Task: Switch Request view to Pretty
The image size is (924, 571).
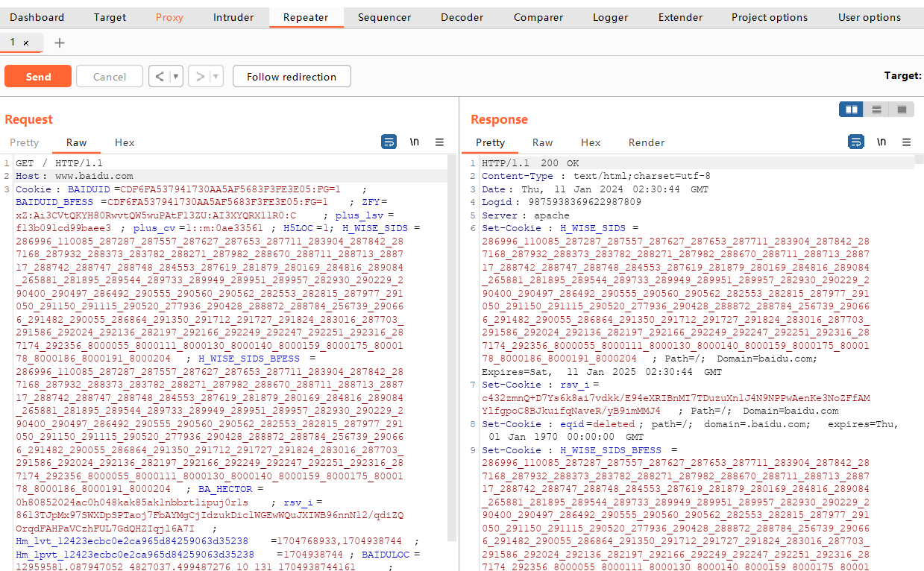Action: click(x=25, y=142)
